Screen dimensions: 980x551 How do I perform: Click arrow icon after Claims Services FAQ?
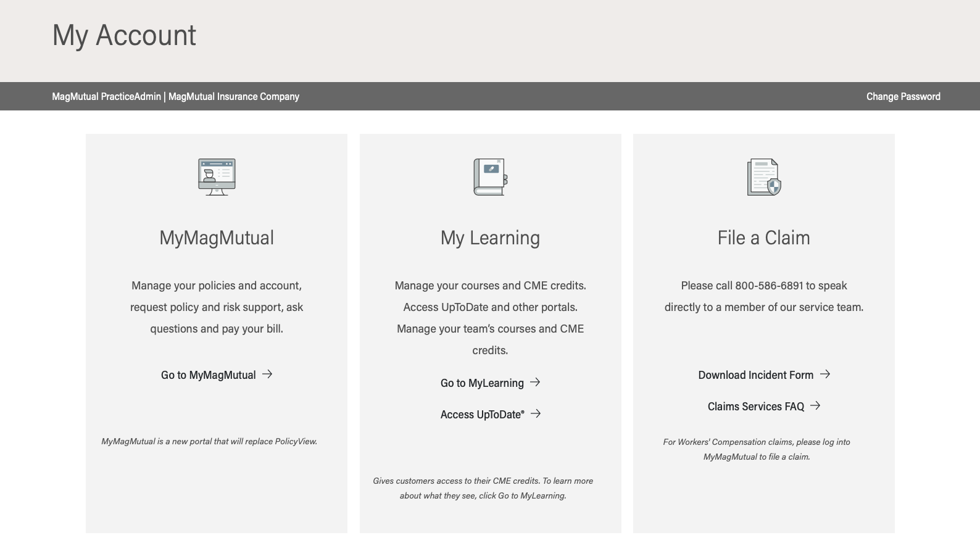(815, 405)
